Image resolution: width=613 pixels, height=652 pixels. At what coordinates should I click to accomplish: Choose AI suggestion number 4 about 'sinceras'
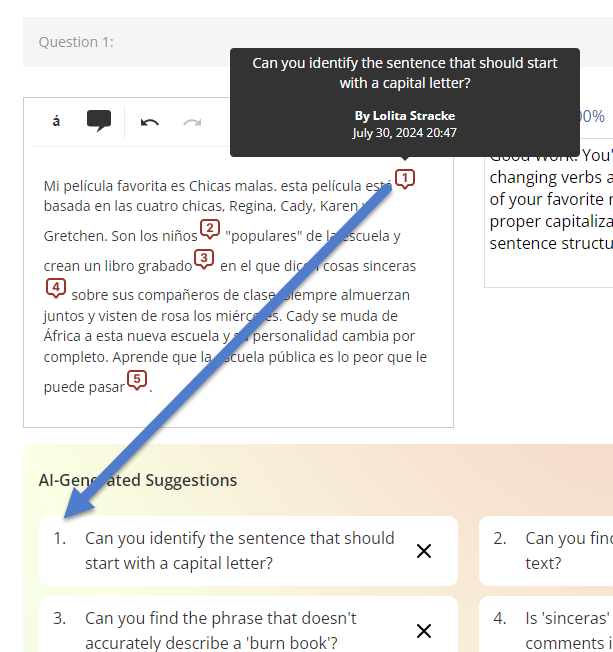coord(546,624)
